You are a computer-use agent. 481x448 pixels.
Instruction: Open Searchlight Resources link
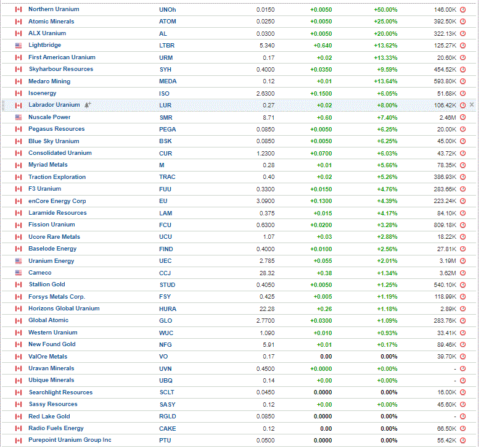pyautogui.click(x=60, y=392)
